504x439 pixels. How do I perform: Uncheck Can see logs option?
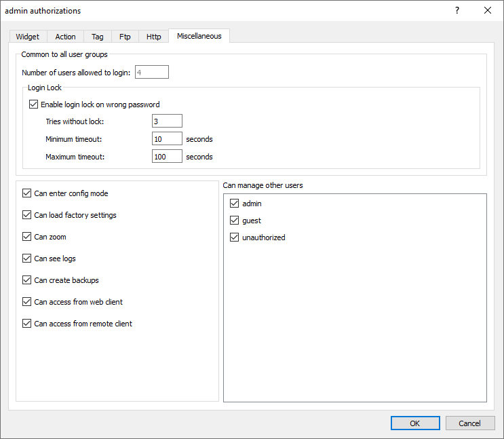27,259
